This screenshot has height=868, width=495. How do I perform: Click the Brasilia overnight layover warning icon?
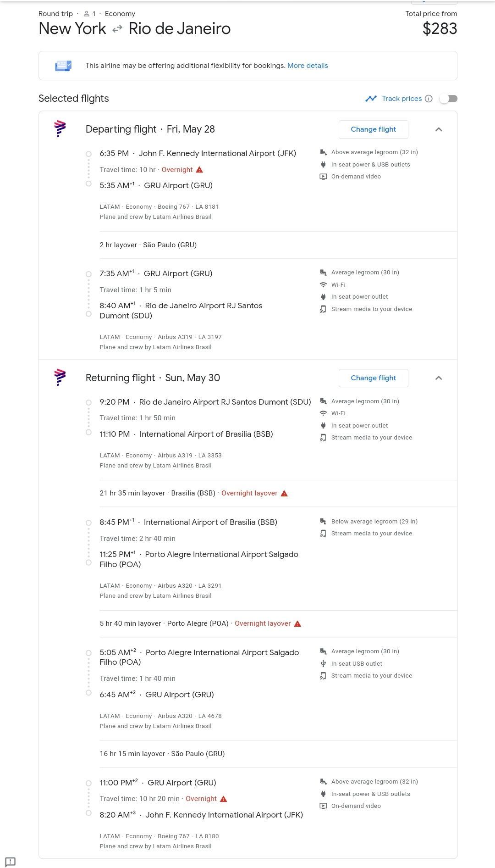(284, 493)
